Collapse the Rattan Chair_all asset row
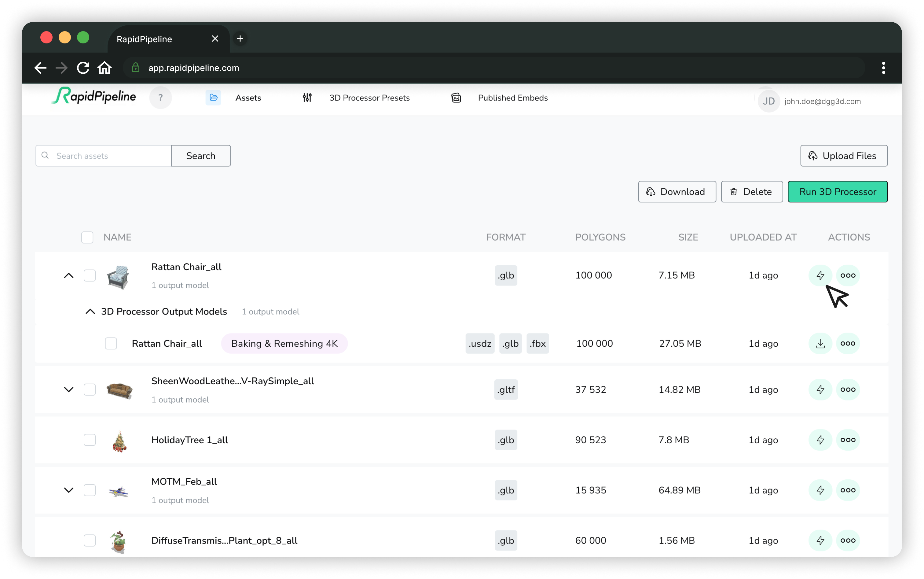Screen dimensions: 924x579 (68, 275)
